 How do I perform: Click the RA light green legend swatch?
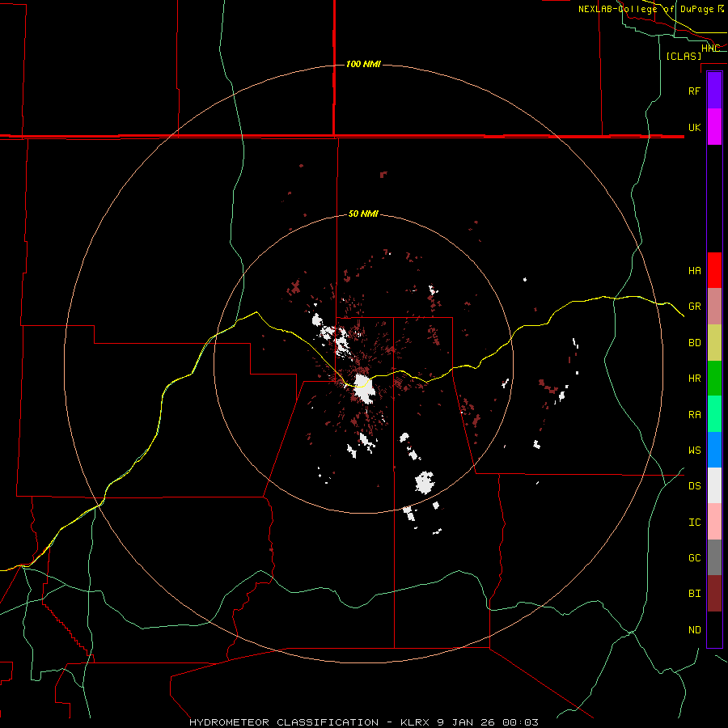coord(714,414)
